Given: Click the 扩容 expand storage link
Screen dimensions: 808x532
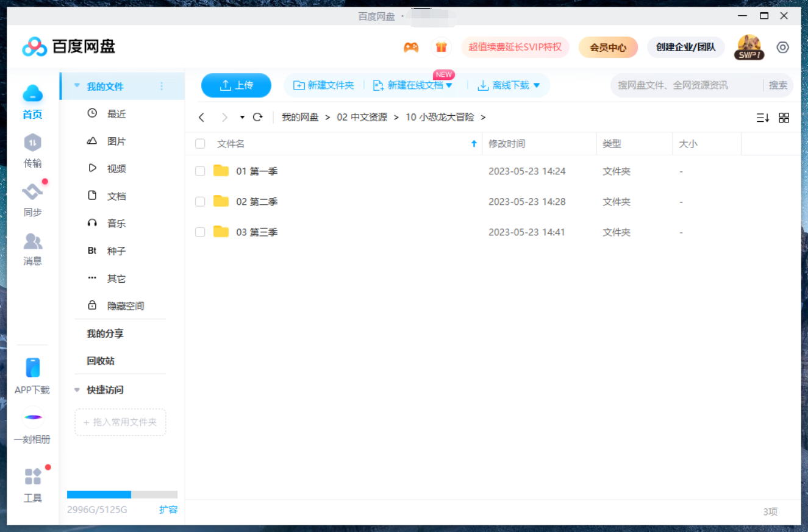Looking at the screenshot, I should (168, 509).
